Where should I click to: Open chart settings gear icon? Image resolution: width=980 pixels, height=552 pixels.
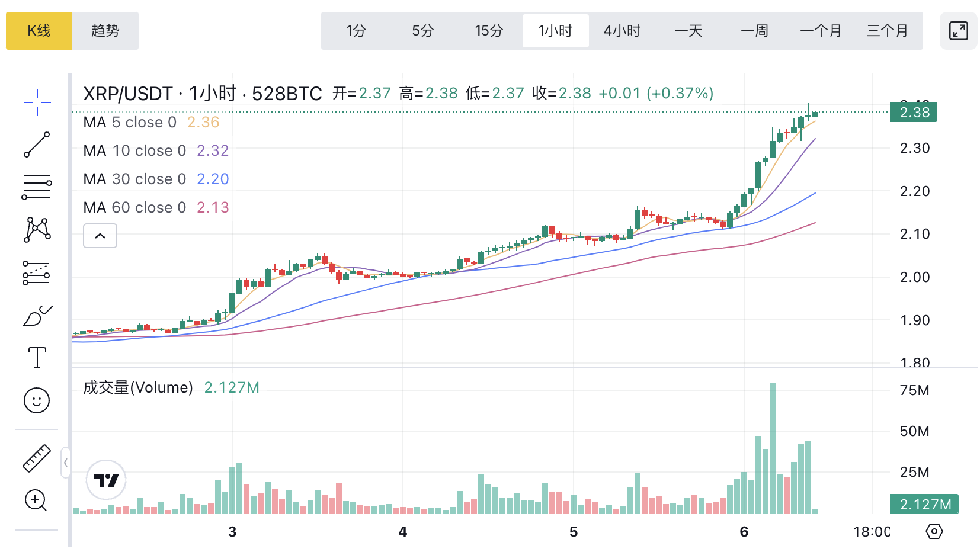(934, 531)
